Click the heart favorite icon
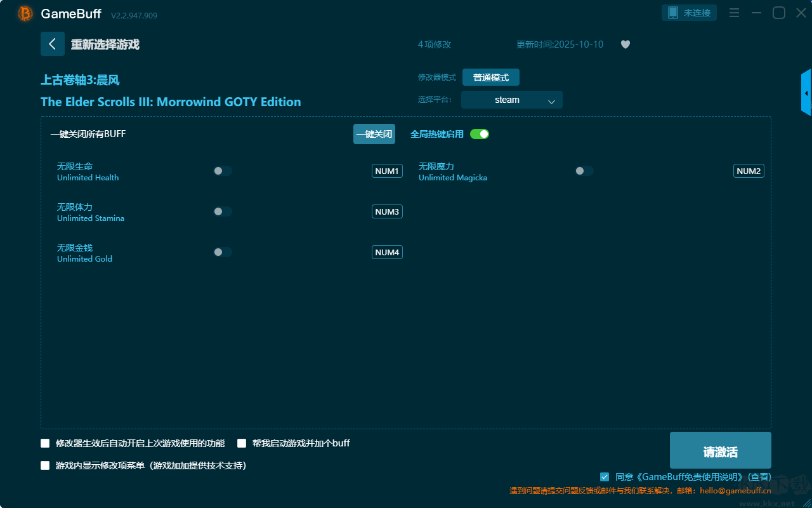 point(625,44)
